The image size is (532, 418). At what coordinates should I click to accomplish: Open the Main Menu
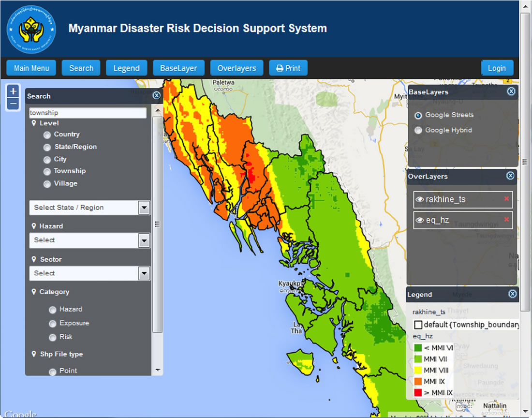point(31,68)
